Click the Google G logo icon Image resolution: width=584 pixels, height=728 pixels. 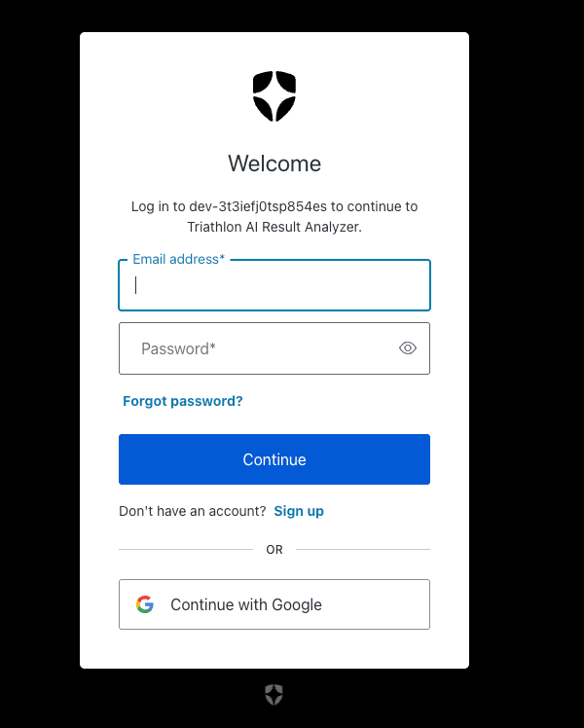coord(145,604)
